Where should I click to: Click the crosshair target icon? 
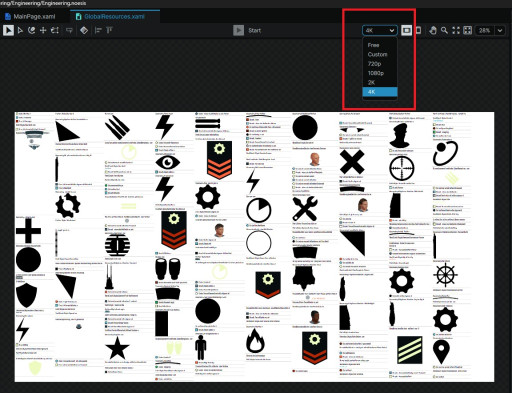(x=402, y=168)
